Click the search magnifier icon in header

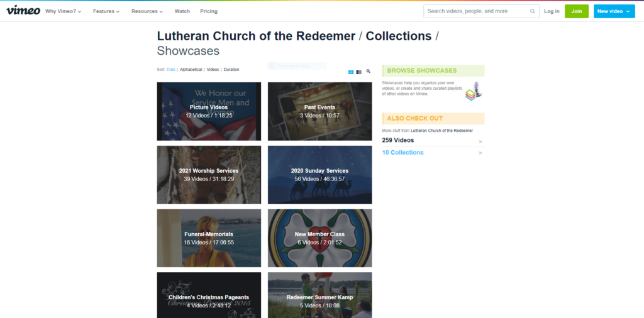point(533,11)
